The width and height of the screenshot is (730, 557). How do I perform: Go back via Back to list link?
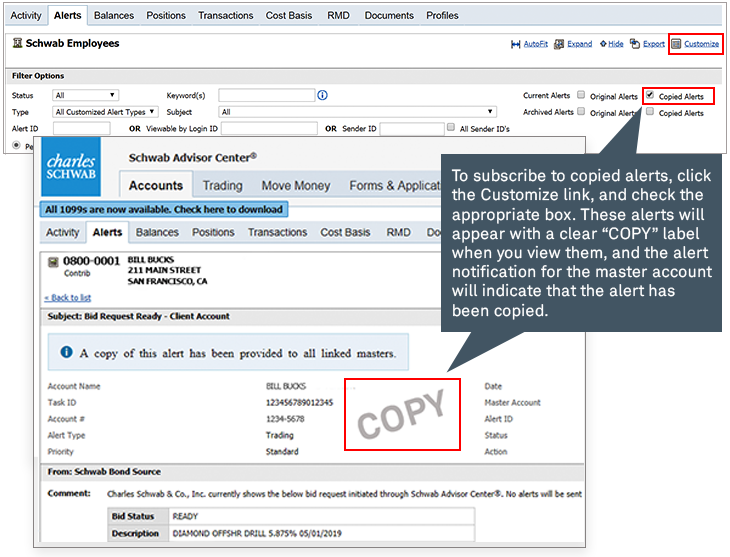pyautogui.click(x=68, y=298)
